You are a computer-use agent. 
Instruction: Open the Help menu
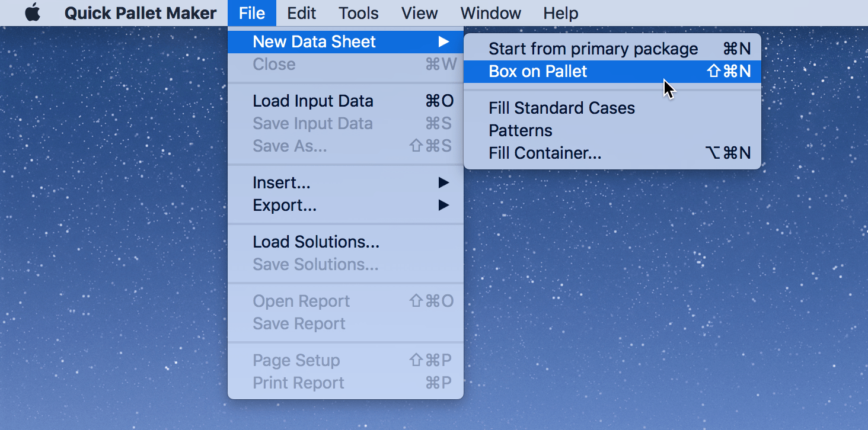pyautogui.click(x=560, y=13)
